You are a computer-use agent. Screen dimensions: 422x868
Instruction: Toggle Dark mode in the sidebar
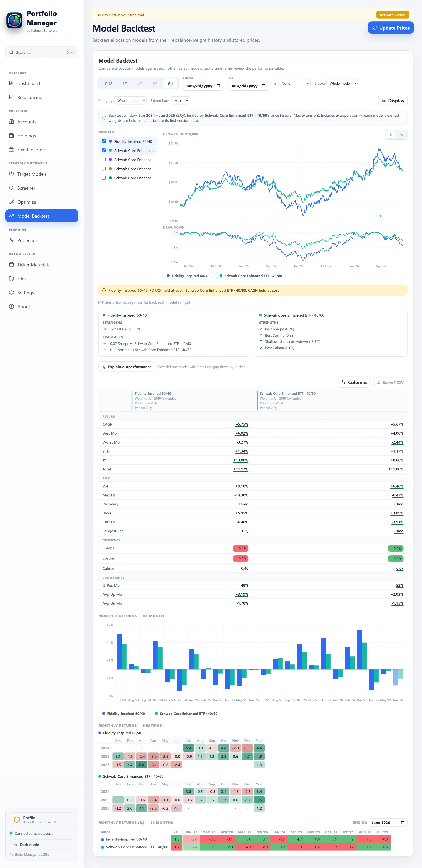42,844
